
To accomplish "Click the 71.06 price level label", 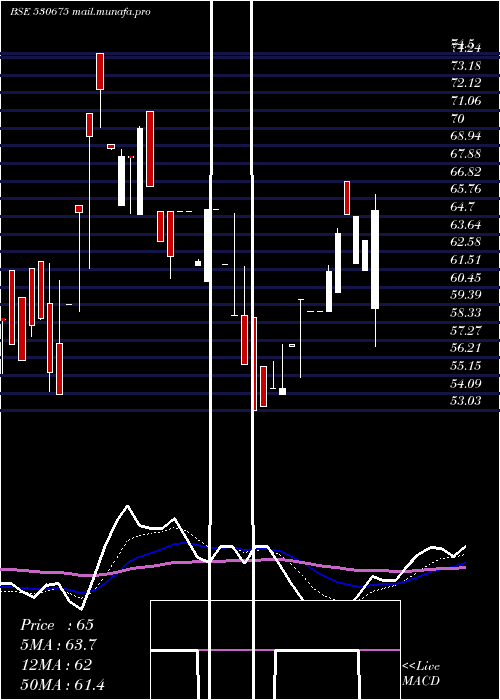I will coord(466,101).
